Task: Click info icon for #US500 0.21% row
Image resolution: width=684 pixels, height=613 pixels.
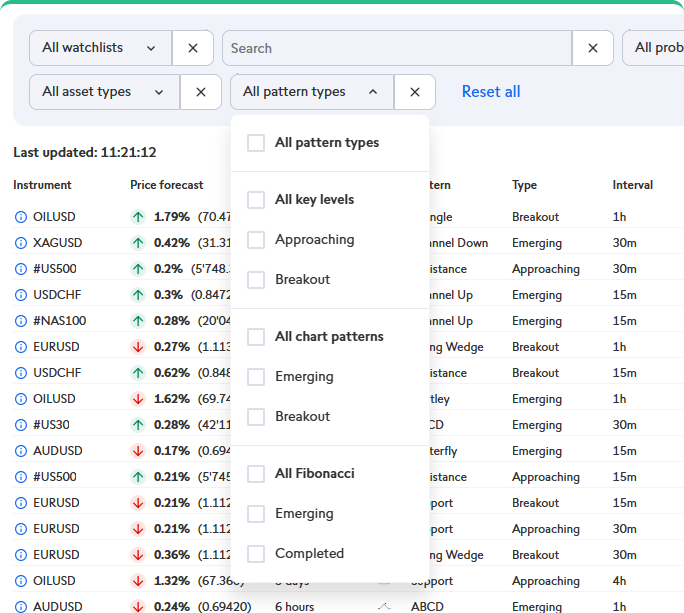Action: (x=21, y=477)
